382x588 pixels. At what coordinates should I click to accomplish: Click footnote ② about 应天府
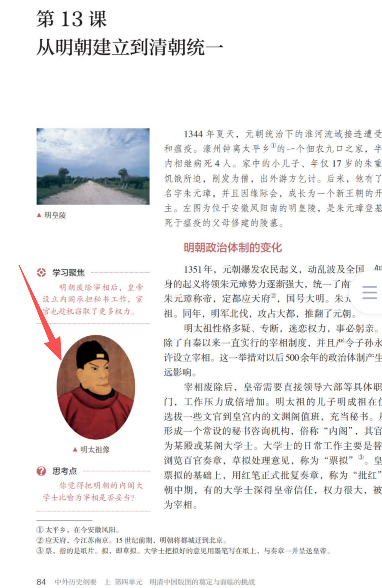(x=132, y=540)
